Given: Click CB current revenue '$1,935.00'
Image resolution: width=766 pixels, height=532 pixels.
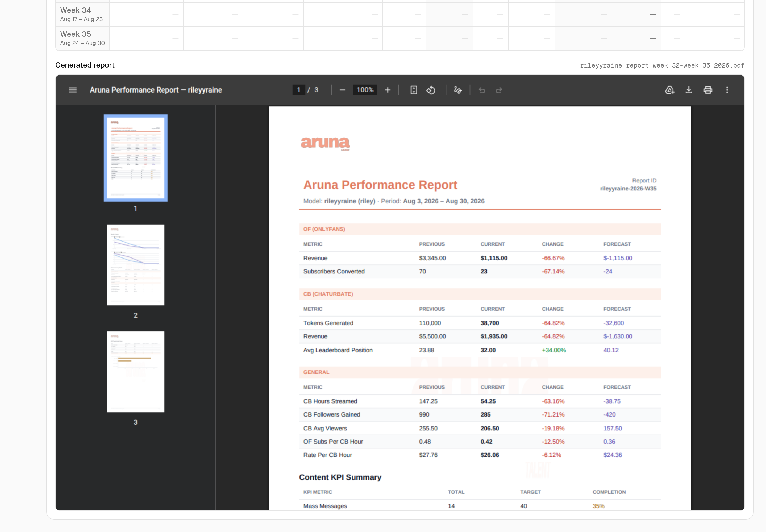Looking at the screenshot, I should (x=494, y=336).
